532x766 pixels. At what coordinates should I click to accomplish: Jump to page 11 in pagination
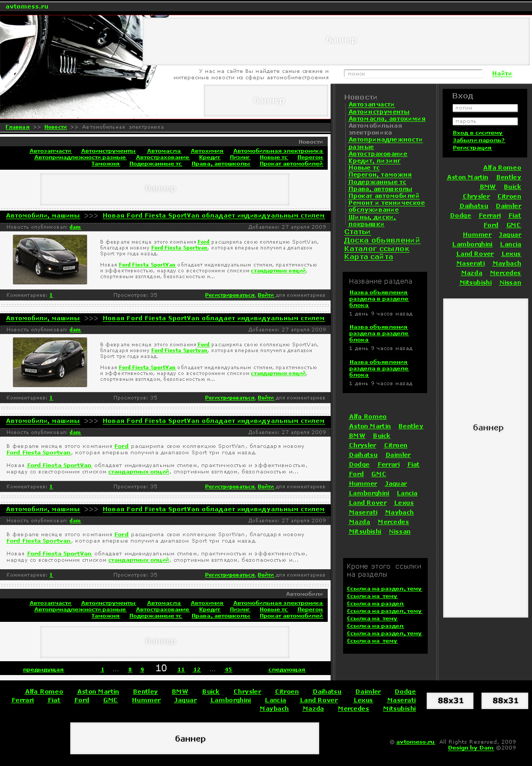coord(181,670)
